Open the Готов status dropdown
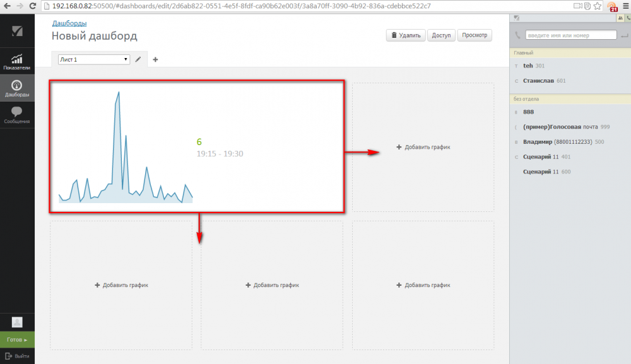The height and width of the screenshot is (364, 631). tap(17, 340)
